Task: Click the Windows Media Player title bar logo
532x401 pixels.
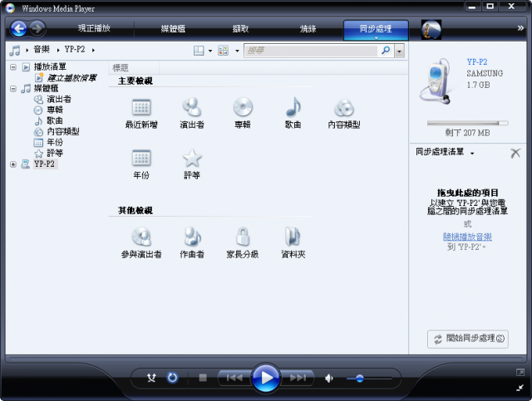Action: 10,8
